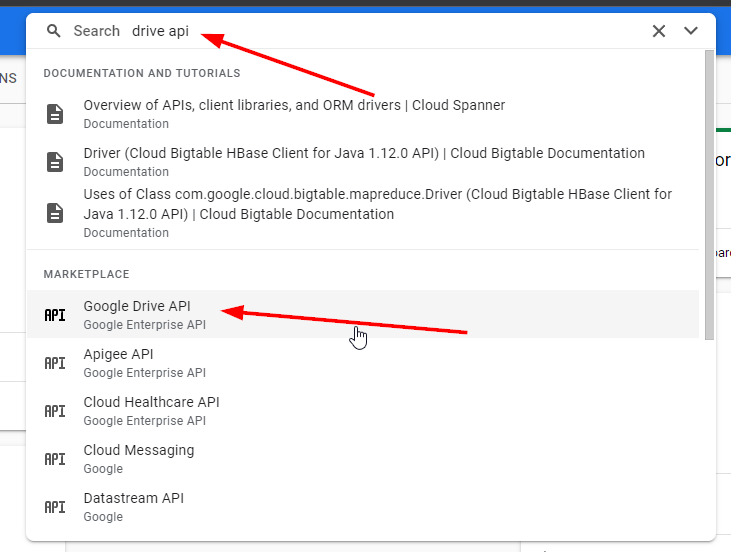The width and height of the screenshot is (731, 552).
Task: Click API icon beside Datastream API
Action: point(55,507)
